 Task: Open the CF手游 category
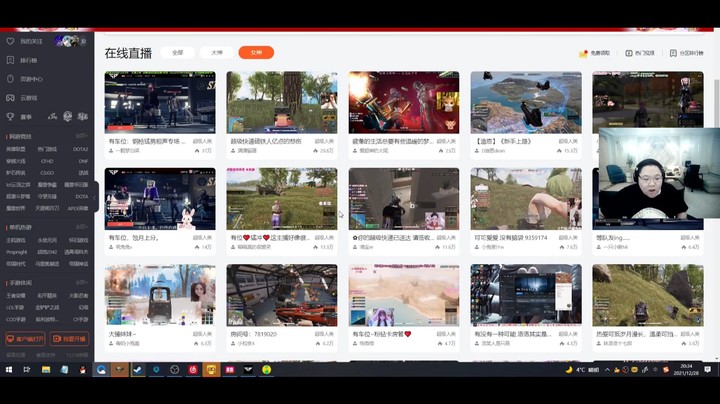(80, 320)
